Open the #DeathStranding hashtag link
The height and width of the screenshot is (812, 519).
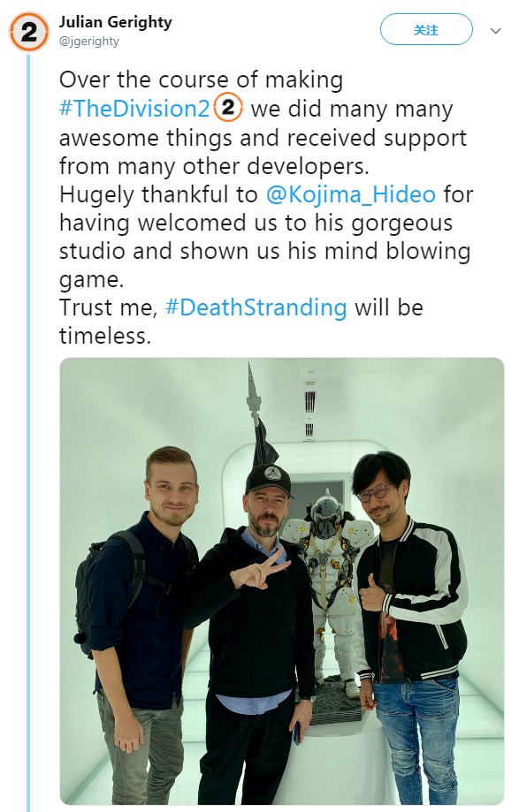tap(256, 307)
